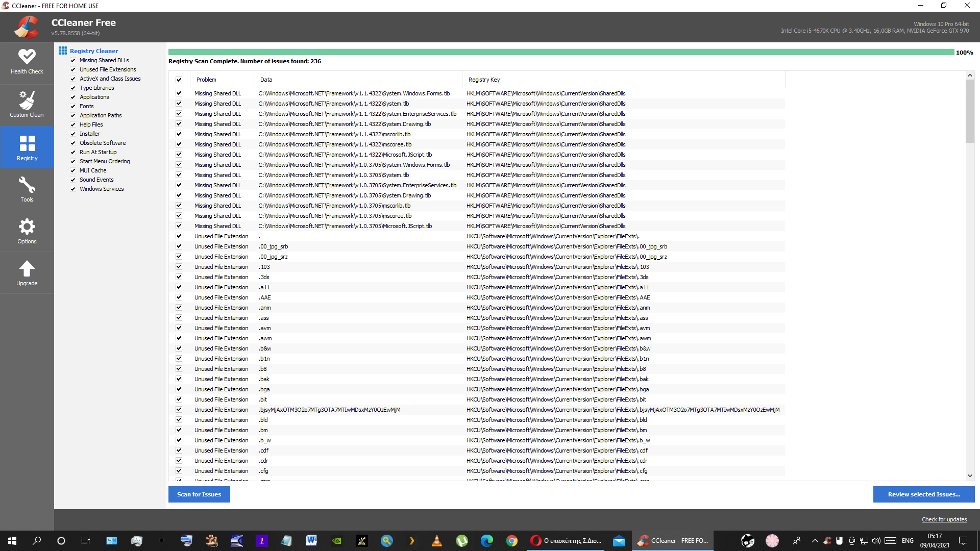This screenshot has width=980, height=551.
Task: Uncheck Unused File Extensions option
Action: (x=73, y=69)
